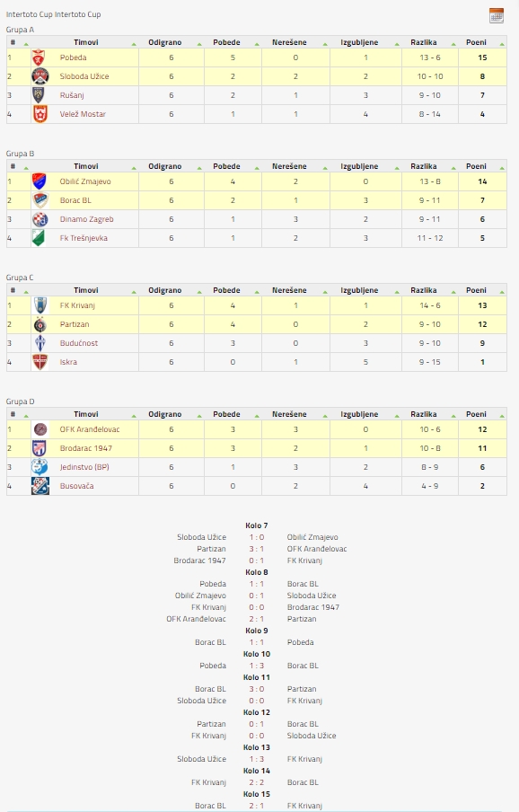Open OFK Aranđelovac team link in Grupa D
519x812 pixels.
click(90, 429)
